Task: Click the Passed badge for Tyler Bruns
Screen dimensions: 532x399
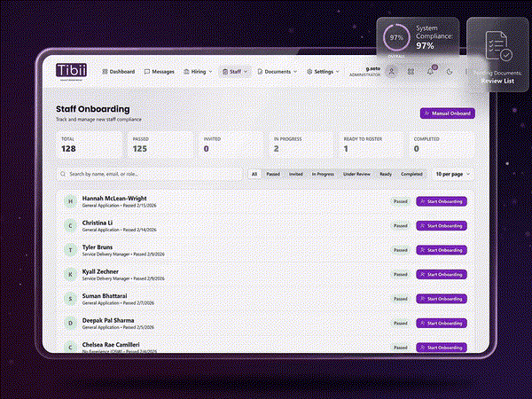Action: (x=401, y=250)
